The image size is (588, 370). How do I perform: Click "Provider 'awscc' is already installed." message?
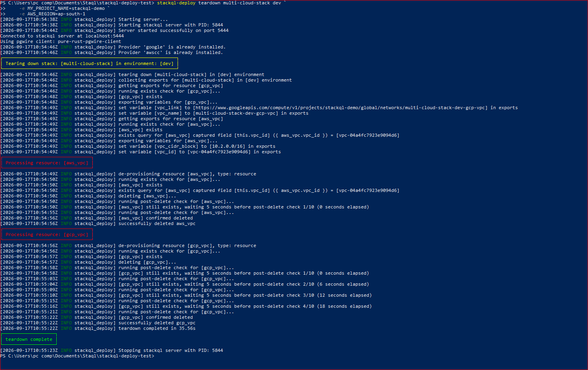[170, 52]
